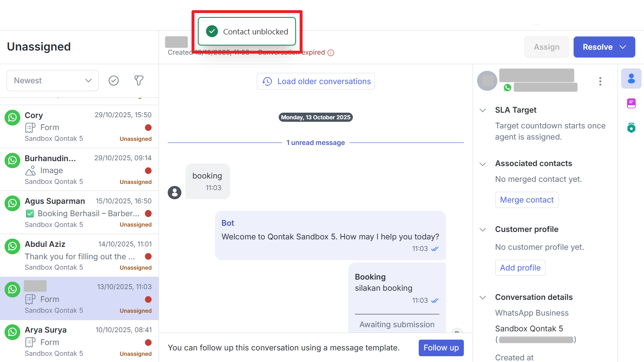Click the Follow up button
The height and width of the screenshot is (362, 644).
441,348
